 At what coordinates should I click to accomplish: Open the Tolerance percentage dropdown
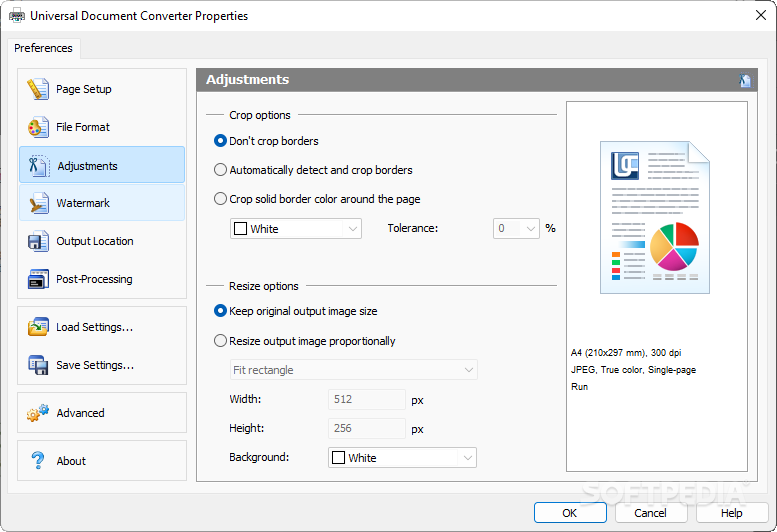click(516, 228)
